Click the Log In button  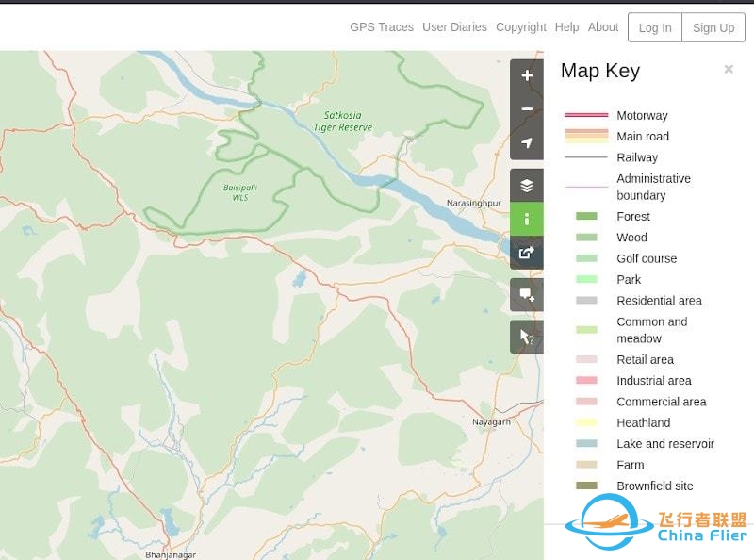(655, 28)
